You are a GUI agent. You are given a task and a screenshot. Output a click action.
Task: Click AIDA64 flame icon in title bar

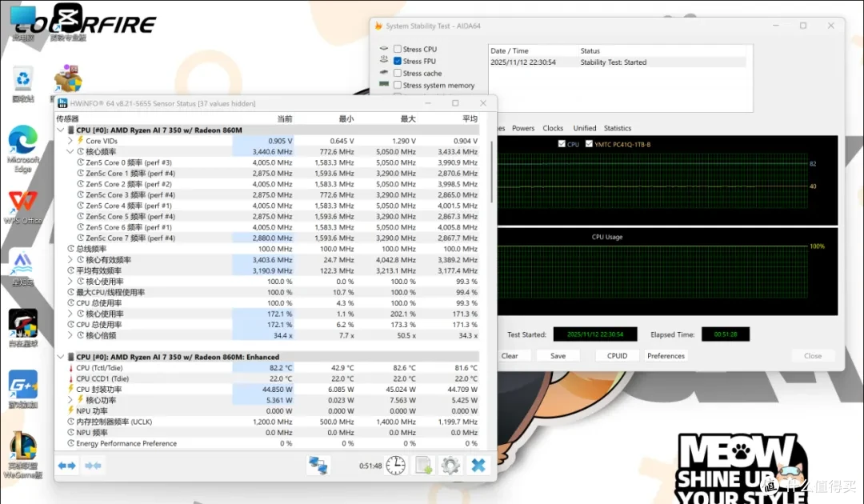[x=378, y=26]
